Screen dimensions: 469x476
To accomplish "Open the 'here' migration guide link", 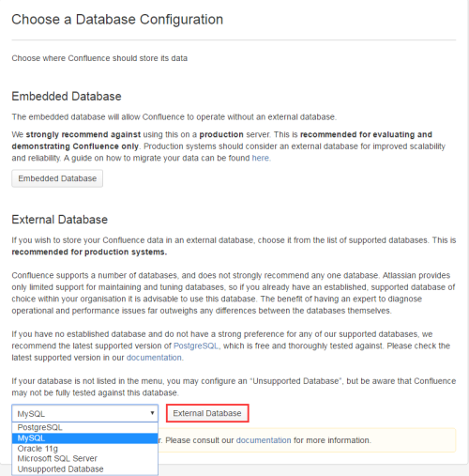I will [x=261, y=158].
